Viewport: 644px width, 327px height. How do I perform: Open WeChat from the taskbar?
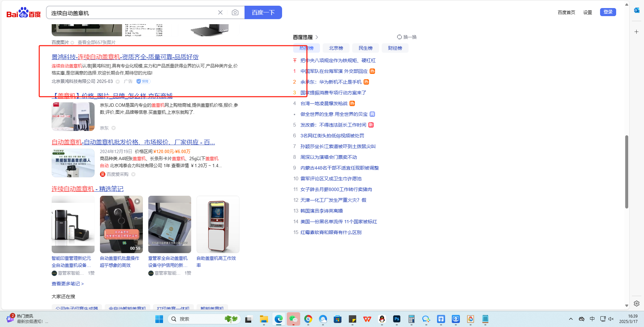[x=293, y=319]
